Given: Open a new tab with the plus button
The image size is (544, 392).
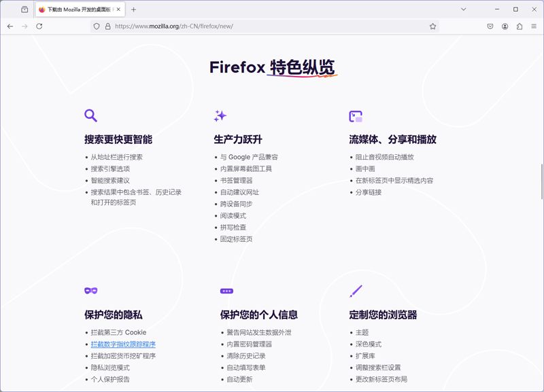Looking at the screenshot, I should pos(134,9).
